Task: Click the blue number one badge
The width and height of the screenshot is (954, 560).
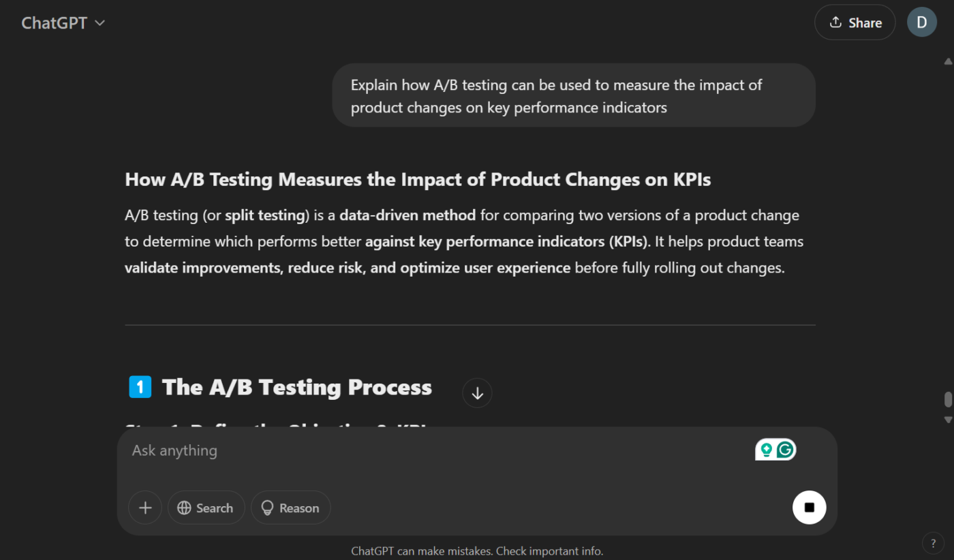Action: [x=140, y=387]
